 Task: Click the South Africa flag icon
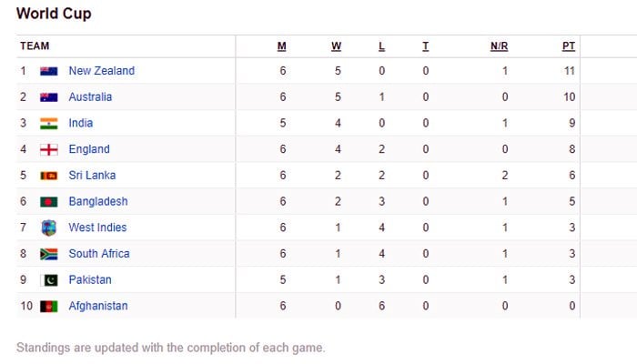point(49,254)
